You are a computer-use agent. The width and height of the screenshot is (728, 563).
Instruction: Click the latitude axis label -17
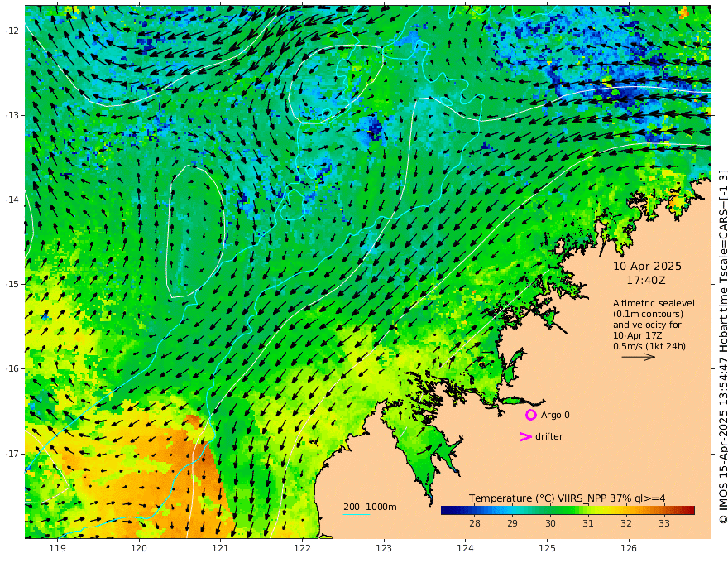point(12,454)
